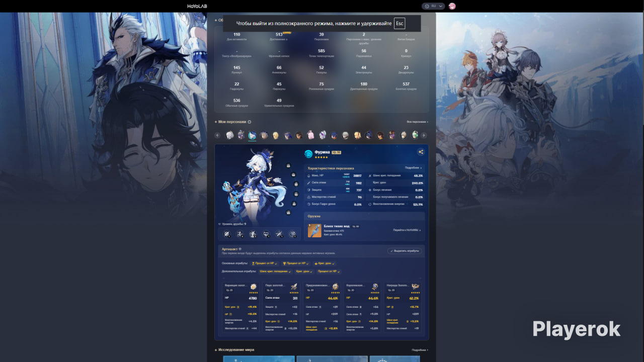Click the 110 Дни активности stat
This screenshot has width=644, height=362.
pos(236,36)
